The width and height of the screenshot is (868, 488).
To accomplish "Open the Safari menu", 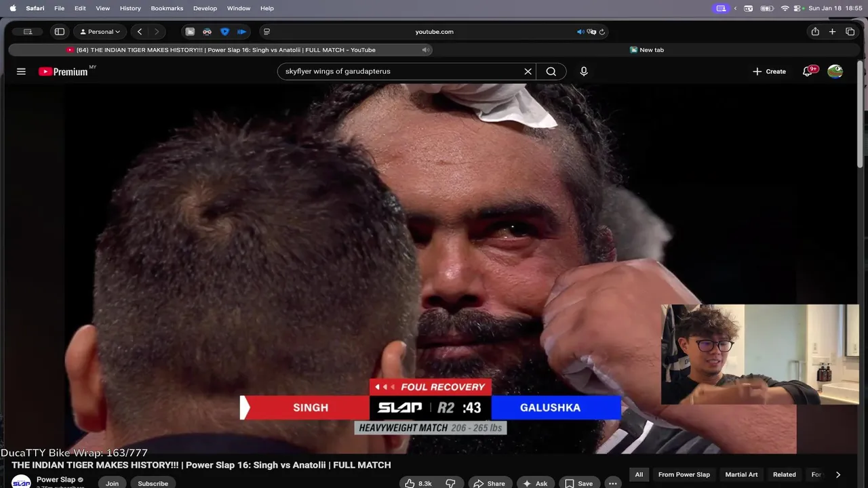I will pyautogui.click(x=35, y=8).
